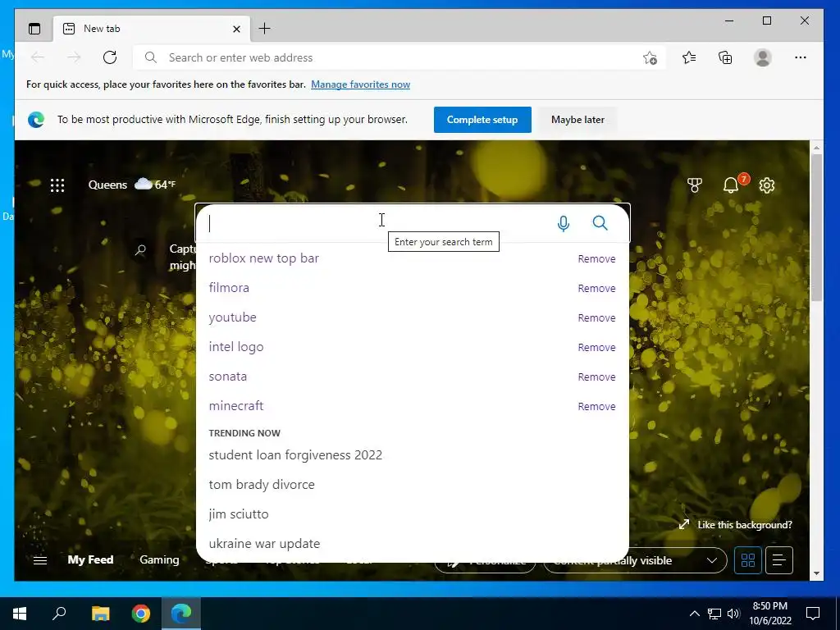The image size is (840, 630).
Task: Open the Collections icon
Action: click(725, 57)
